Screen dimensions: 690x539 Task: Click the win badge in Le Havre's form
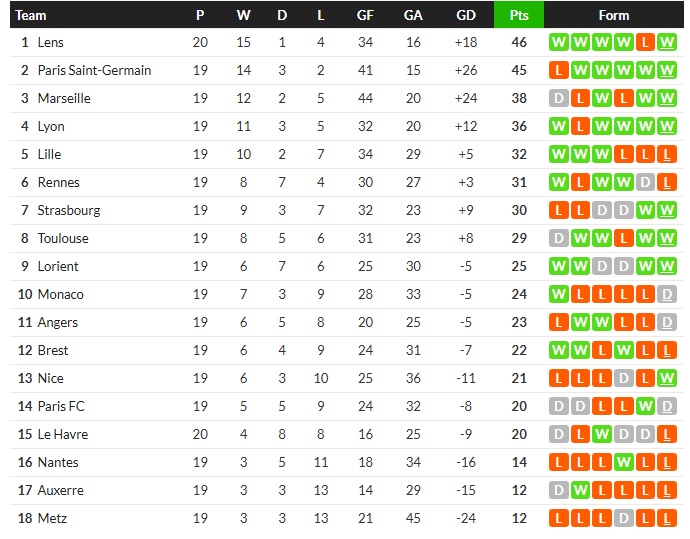(x=602, y=435)
